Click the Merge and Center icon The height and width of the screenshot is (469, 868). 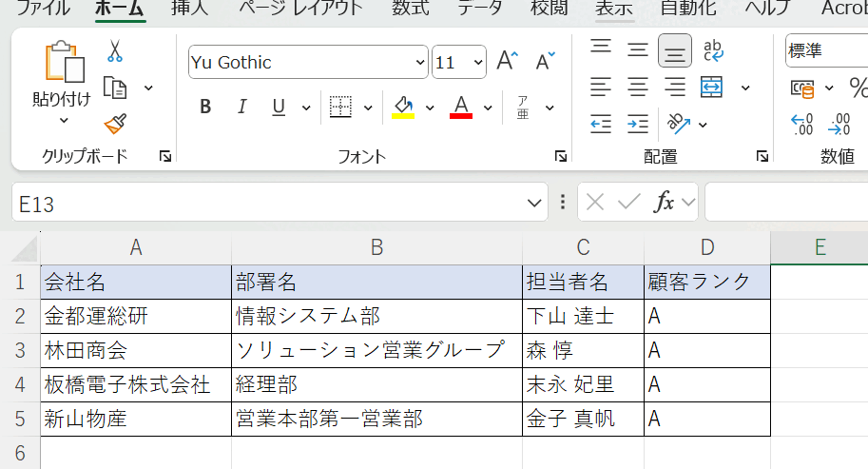point(712,88)
